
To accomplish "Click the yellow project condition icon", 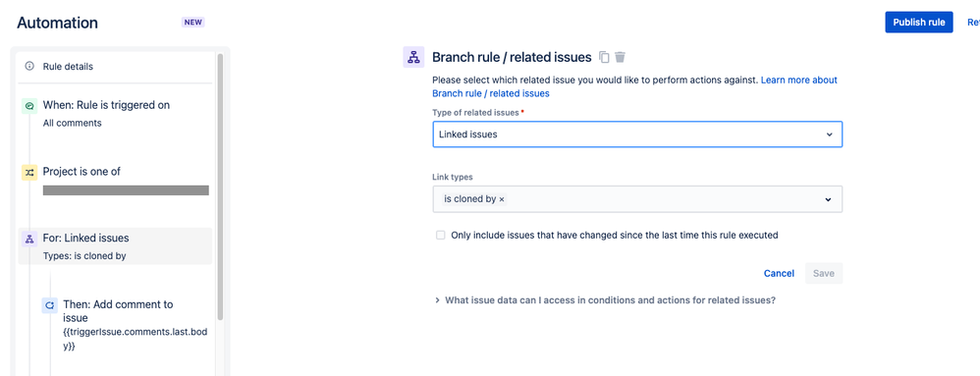I will (x=29, y=173).
